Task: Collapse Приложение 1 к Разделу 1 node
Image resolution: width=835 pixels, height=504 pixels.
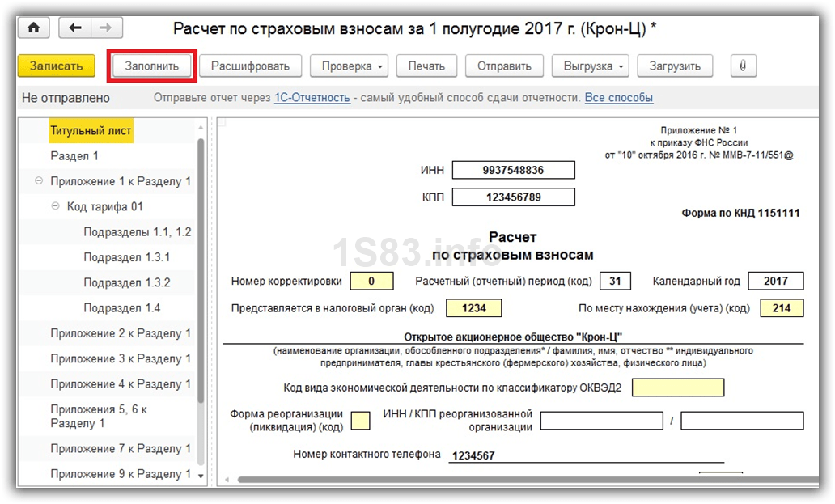Action: click(x=38, y=181)
